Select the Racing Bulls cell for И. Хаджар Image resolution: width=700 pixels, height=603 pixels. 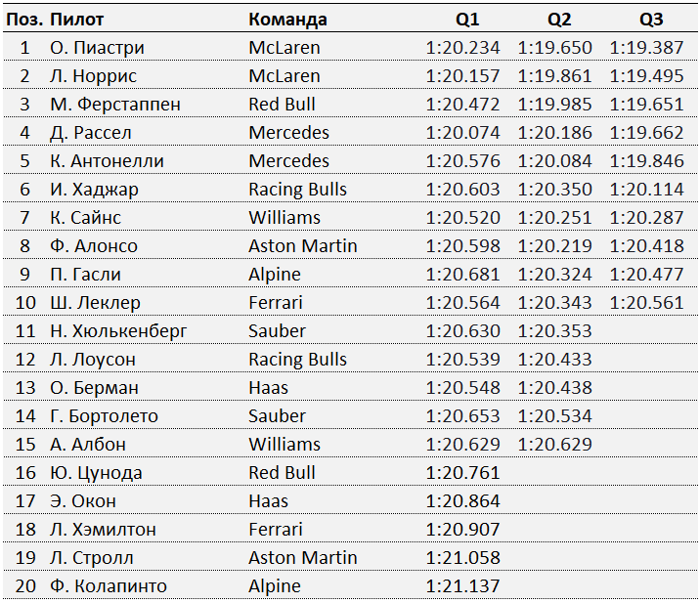(298, 190)
